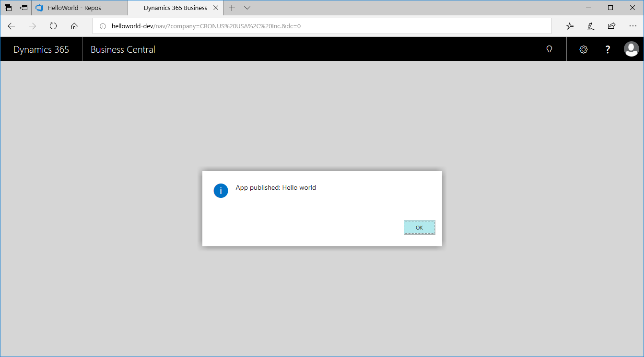Open the Help question mark icon
644x357 pixels.
pos(608,49)
